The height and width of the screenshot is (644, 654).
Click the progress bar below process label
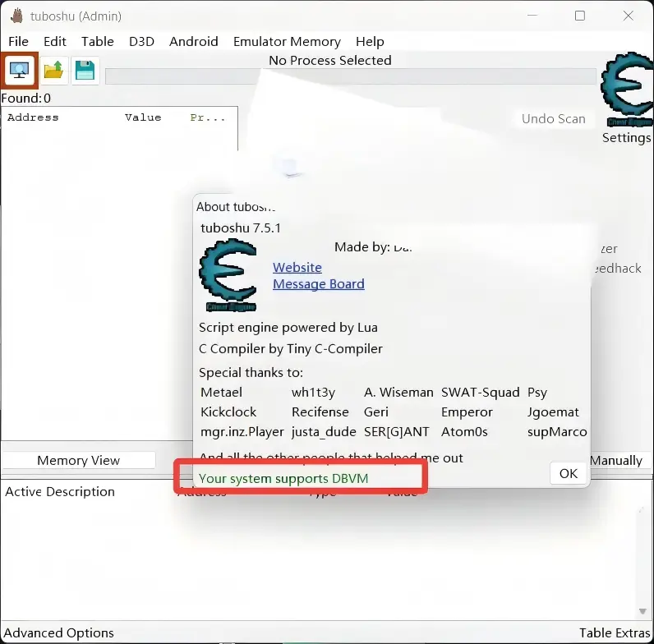pos(350,76)
